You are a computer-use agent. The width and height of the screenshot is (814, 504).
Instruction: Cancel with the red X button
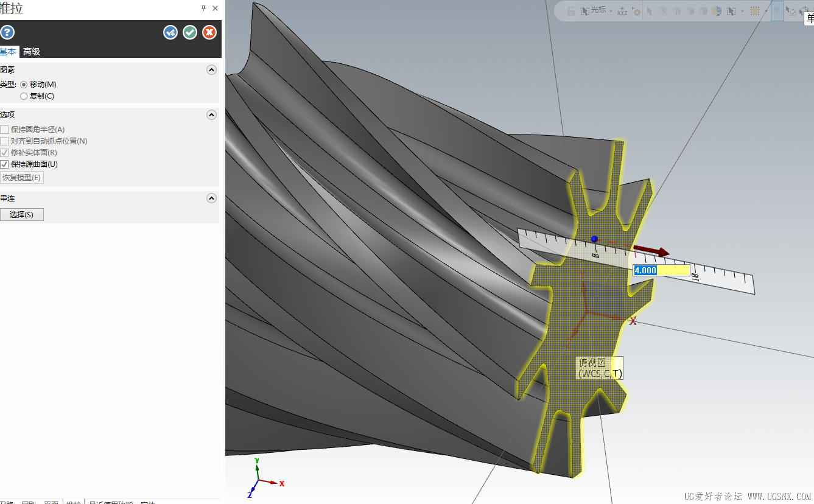pos(209,32)
